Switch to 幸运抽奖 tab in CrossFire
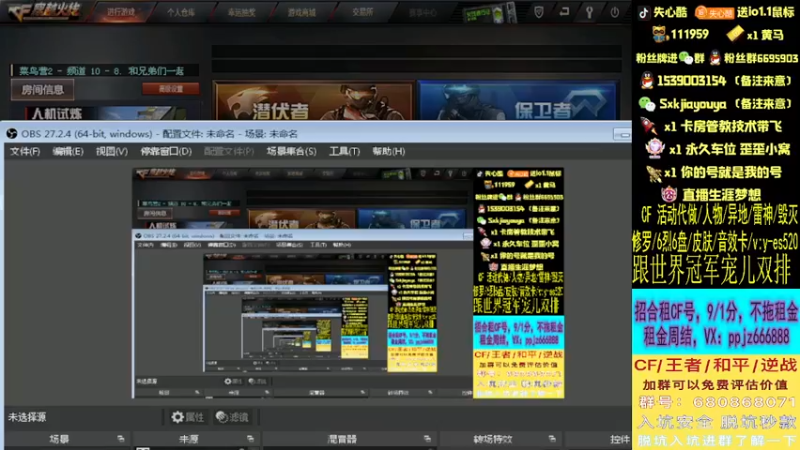Screen dimensions: 800x450 pyautogui.click(x=241, y=12)
